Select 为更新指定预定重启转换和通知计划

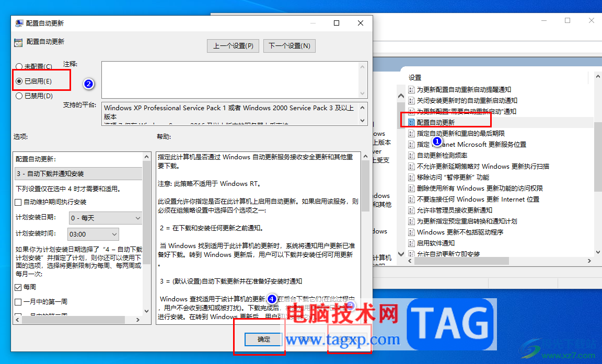(467, 221)
